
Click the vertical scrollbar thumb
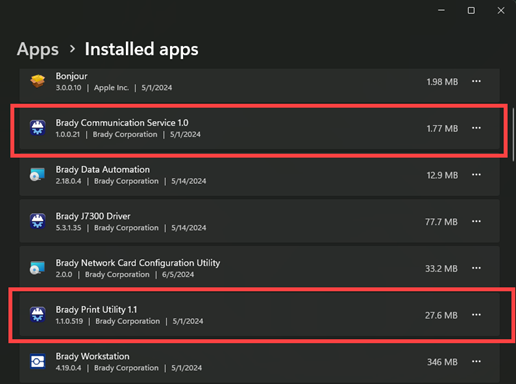[513, 135]
